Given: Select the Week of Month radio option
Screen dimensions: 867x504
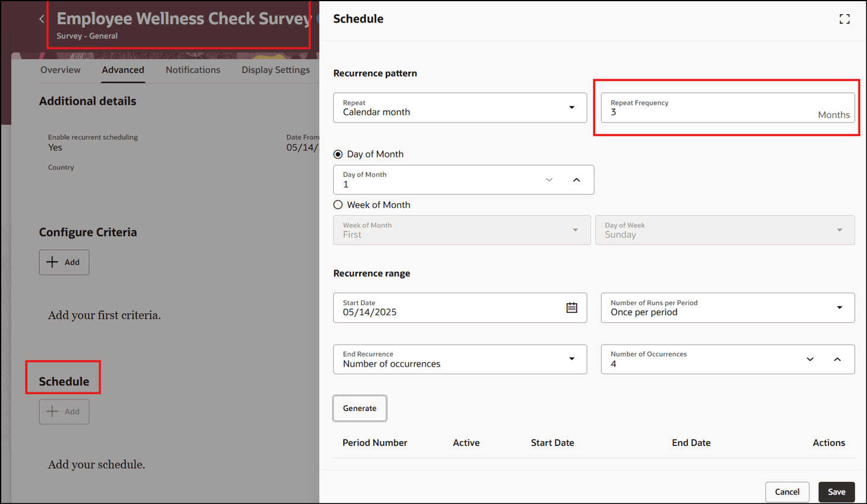Looking at the screenshot, I should point(338,205).
